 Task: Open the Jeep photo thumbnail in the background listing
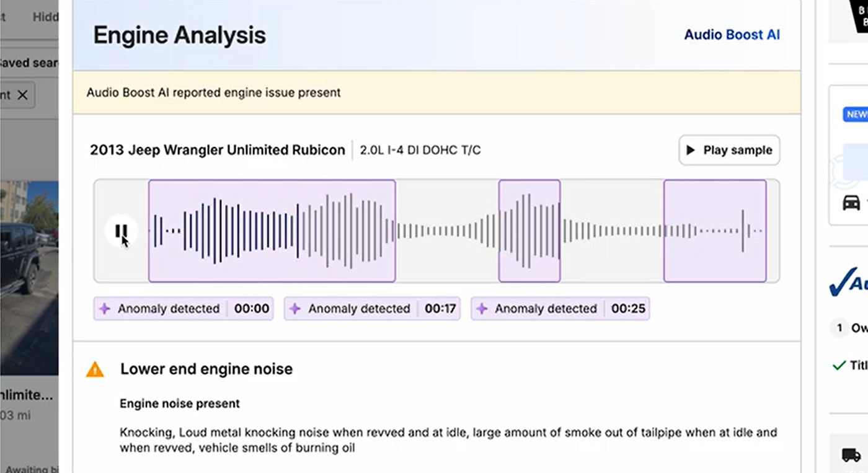[29, 277]
